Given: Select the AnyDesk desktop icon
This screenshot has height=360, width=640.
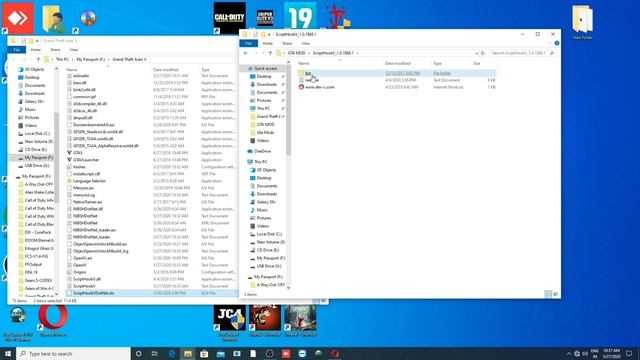Looking at the screenshot, I should (18, 18).
